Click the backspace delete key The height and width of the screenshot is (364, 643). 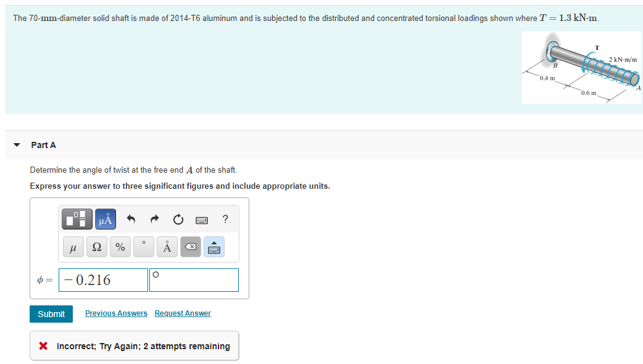click(x=191, y=247)
